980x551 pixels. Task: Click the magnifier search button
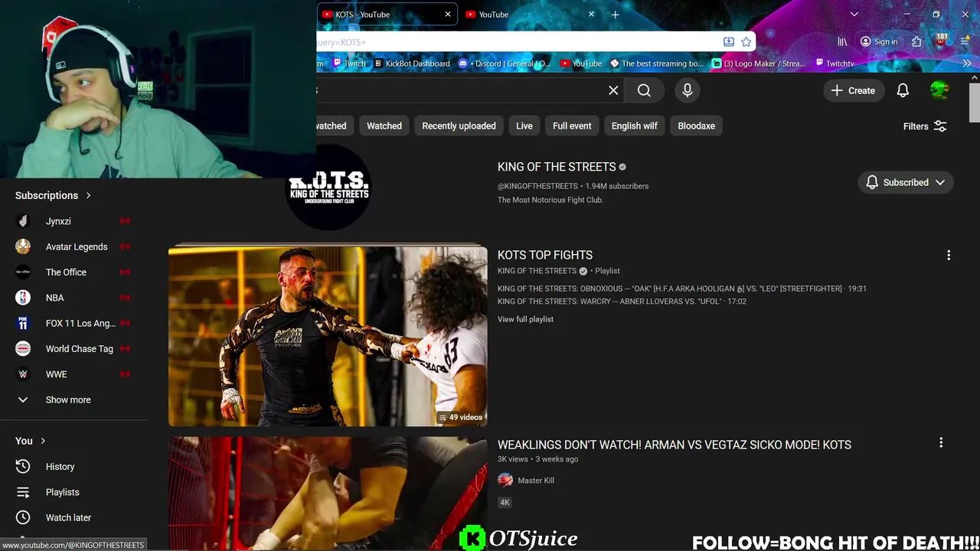click(x=644, y=90)
